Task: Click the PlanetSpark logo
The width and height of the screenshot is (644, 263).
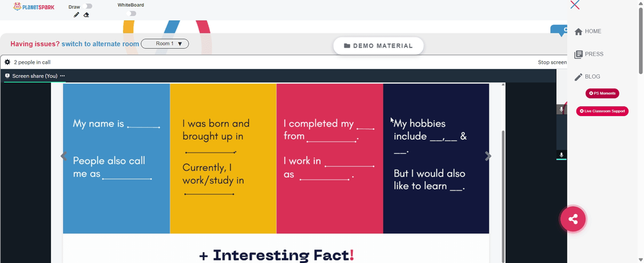Action: pos(33,6)
